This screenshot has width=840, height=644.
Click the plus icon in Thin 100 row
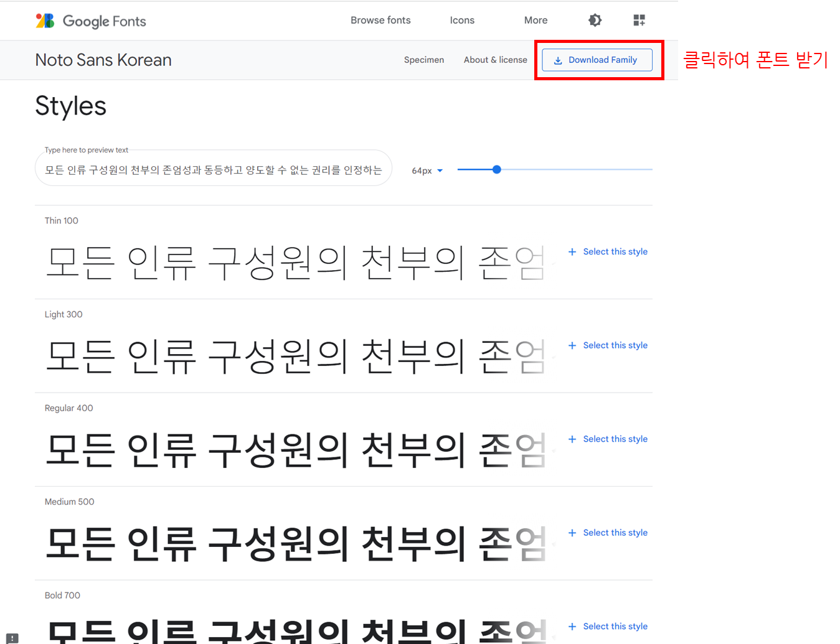click(572, 252)
